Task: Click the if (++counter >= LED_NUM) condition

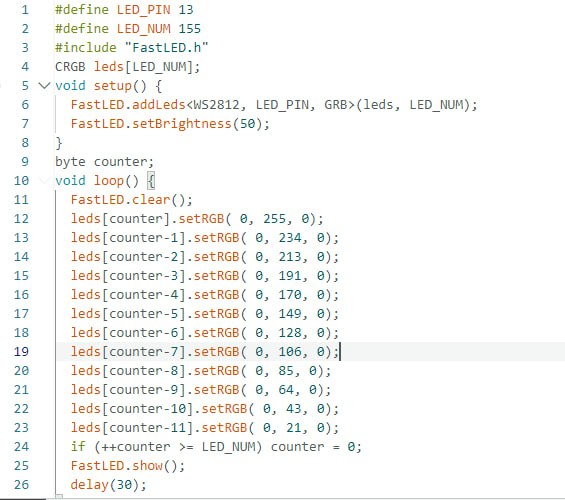Action: pos(166,447)
